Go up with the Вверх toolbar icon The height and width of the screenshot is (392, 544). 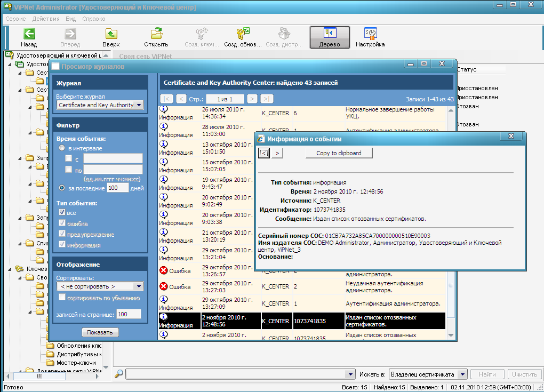[x=111, y=34]
